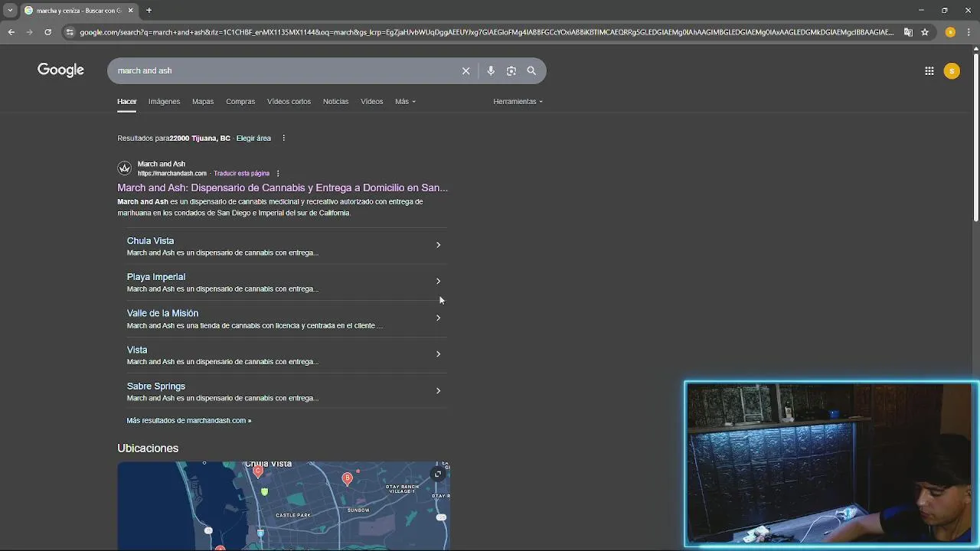The image size is (980, 551).
Task: Expand Valle de la Misión chevron
Action: click(438, 318)
